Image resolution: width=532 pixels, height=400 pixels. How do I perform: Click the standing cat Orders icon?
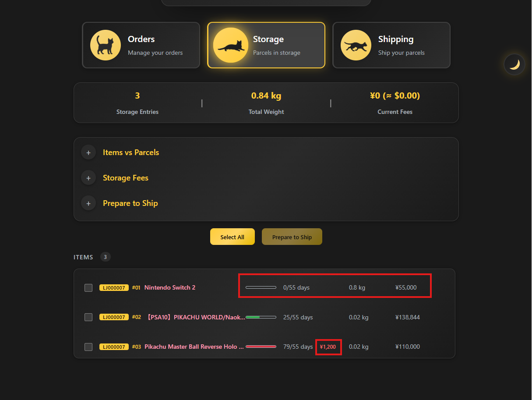click(x=106, y=45)
